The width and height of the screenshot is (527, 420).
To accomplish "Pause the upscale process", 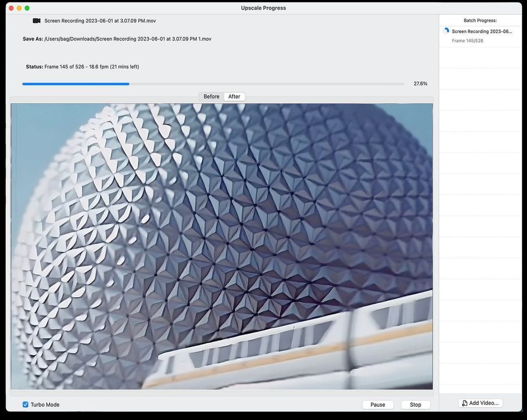I will 378,404.
